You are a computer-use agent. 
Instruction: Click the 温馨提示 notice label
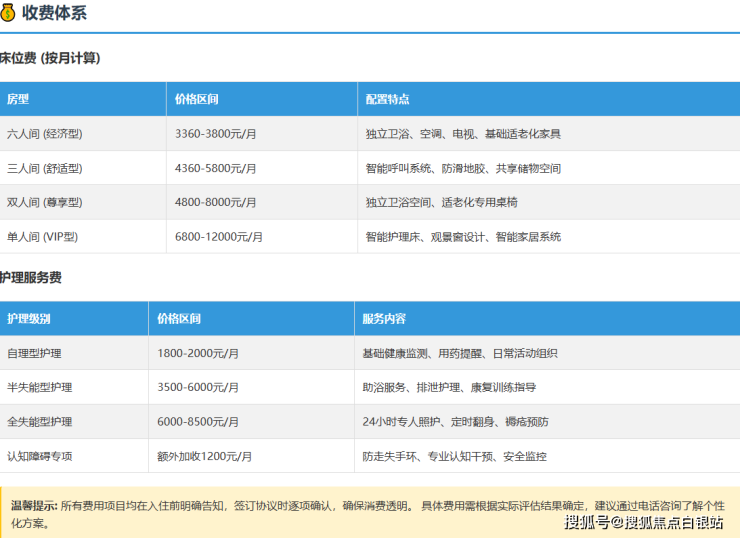33,506
